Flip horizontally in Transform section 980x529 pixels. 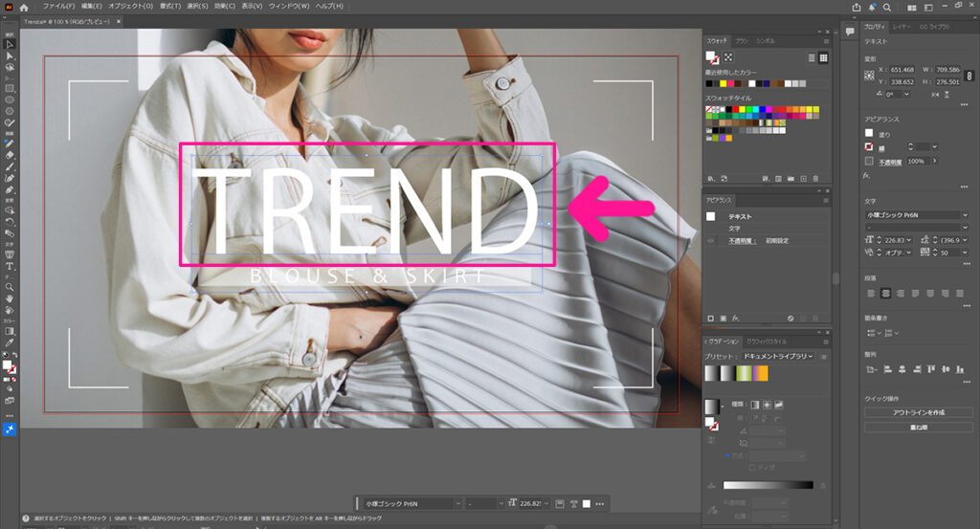[x=935, y=95]
